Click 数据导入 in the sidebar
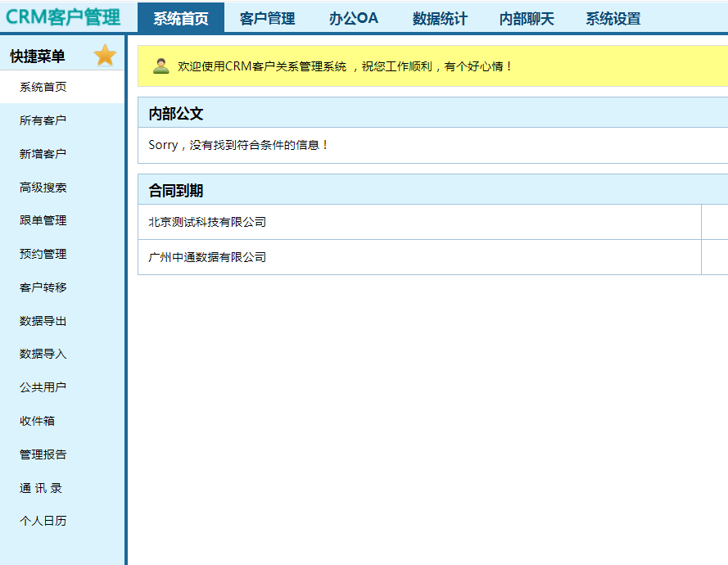Viewport: 728px width, 565px height. tap(43, 355)
